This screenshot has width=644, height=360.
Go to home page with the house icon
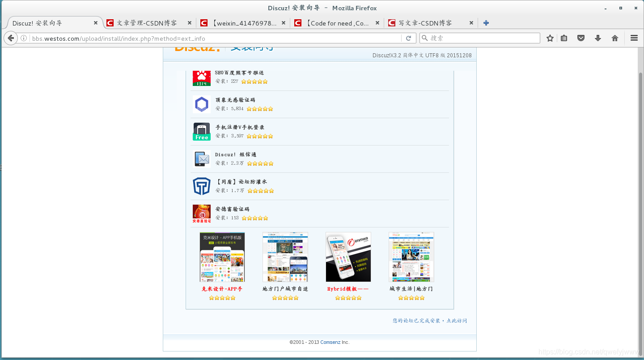point(615,38)
